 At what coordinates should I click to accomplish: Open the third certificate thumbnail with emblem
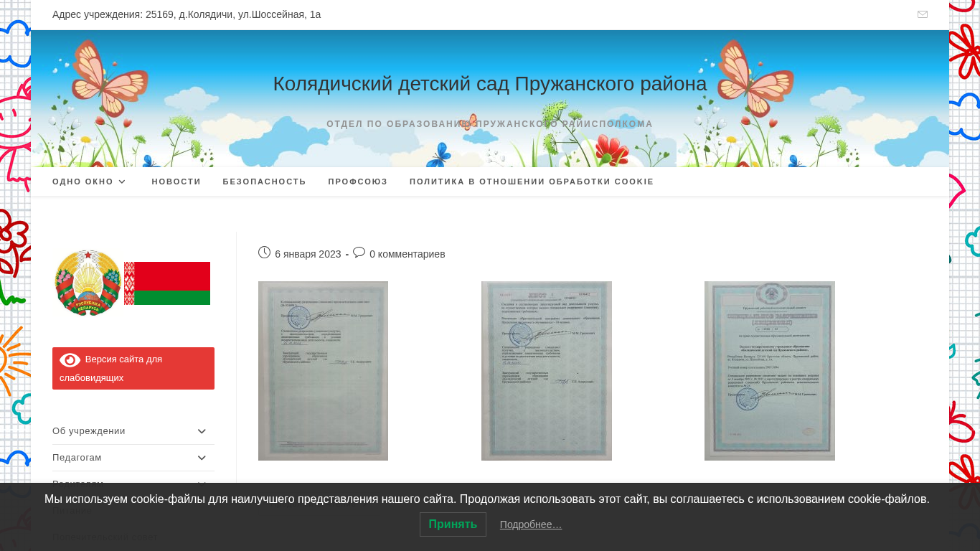pyautogui.click(x=770, y=371)
